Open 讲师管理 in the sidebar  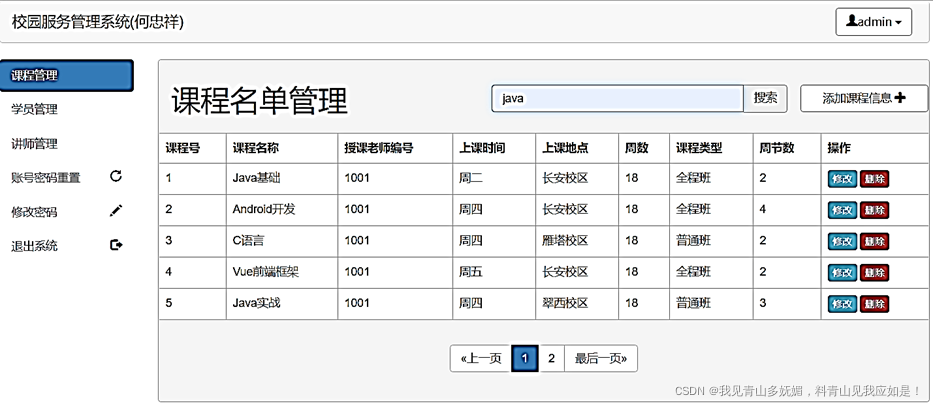tap(35, 143)
